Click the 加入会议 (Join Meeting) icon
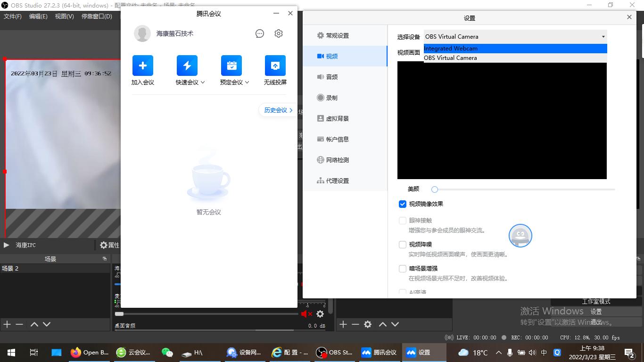The height and width of the screenshot is (362, 644). pyautogui.click(x=142, y=65)
